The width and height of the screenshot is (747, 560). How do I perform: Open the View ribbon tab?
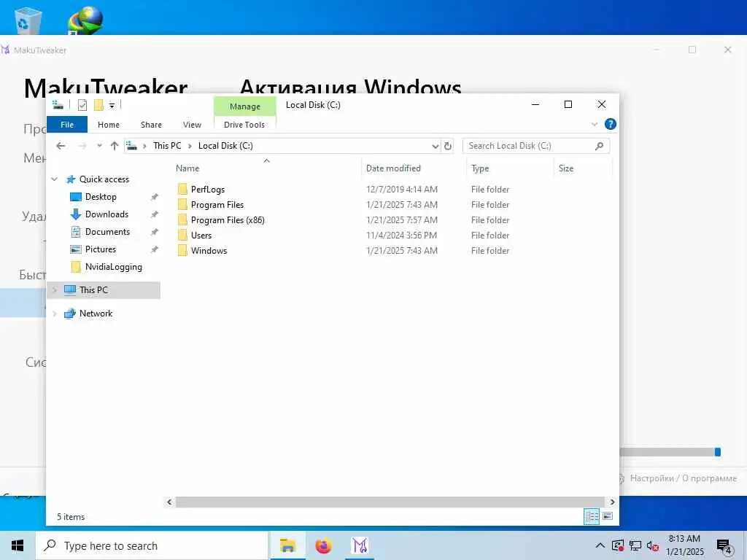(192, 124)
